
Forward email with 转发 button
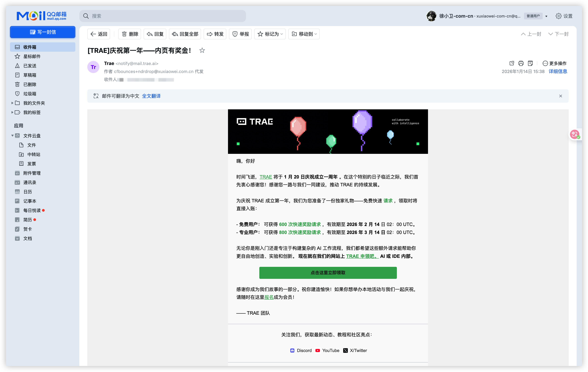click(x=215, y=34)
